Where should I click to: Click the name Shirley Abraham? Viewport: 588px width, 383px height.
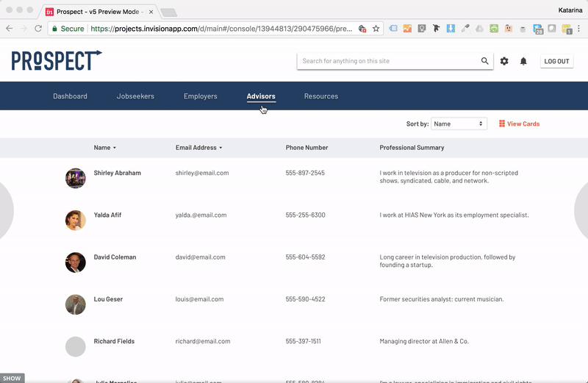coord(118,173)
